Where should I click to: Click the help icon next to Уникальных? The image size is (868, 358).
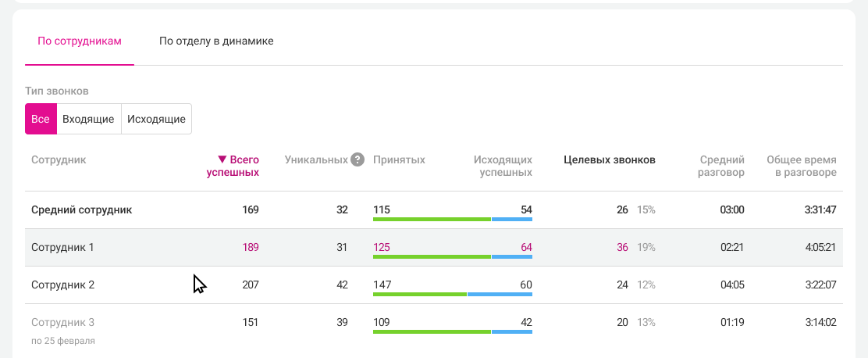coord(358,160)
